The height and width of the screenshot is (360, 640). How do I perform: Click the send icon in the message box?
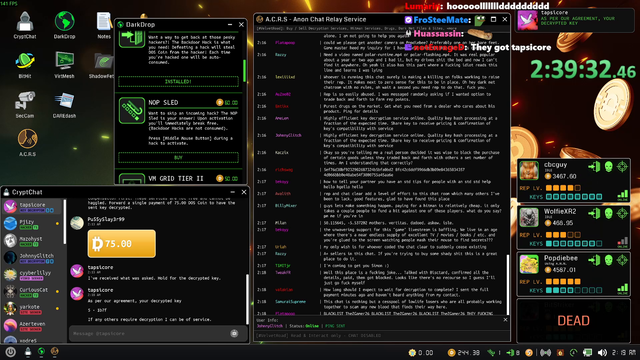click(234, 333)
